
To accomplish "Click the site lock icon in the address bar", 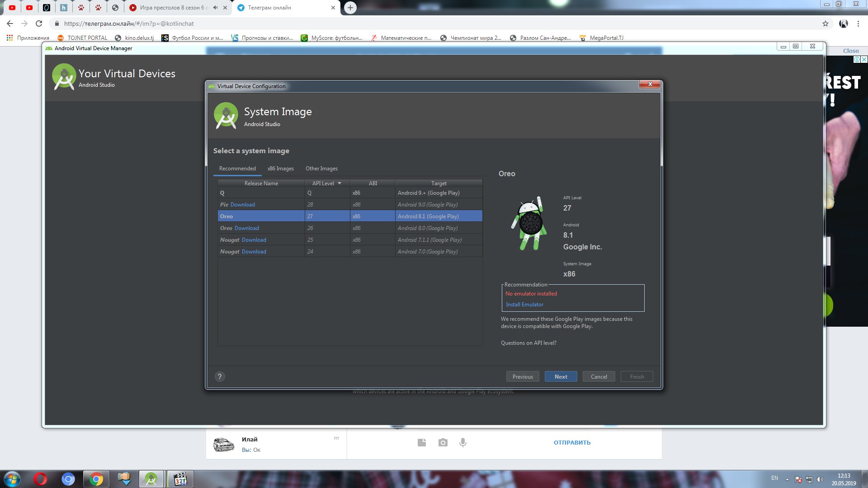I will tap(57, 23).
